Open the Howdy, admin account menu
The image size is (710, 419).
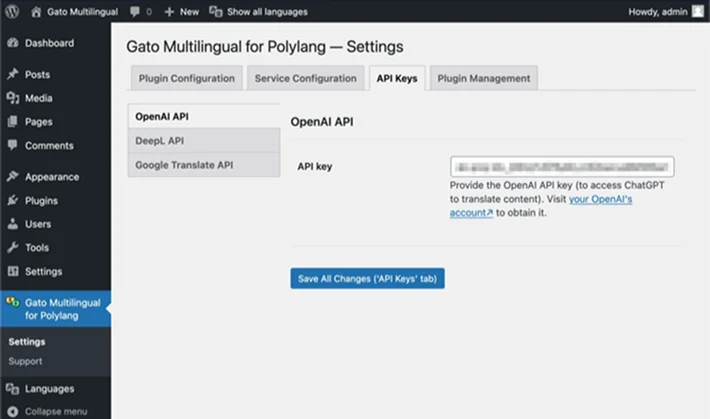coord(657,12)
